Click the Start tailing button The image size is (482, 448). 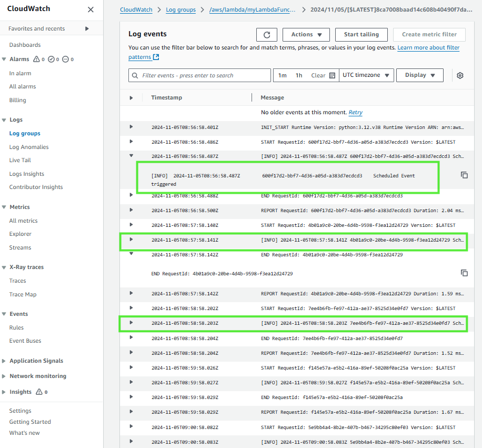(x=361, y=34)
